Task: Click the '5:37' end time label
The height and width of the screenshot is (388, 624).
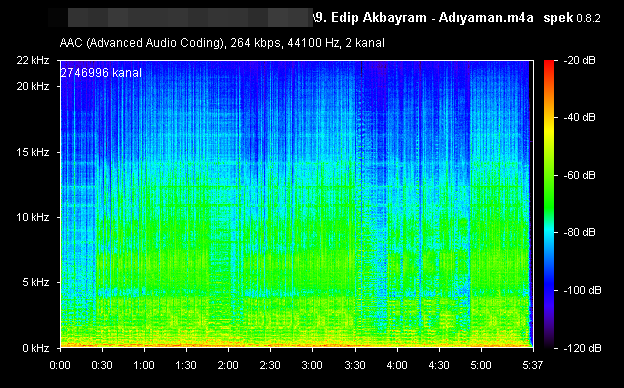Action: pyautogui.click(x=532, y=365)
